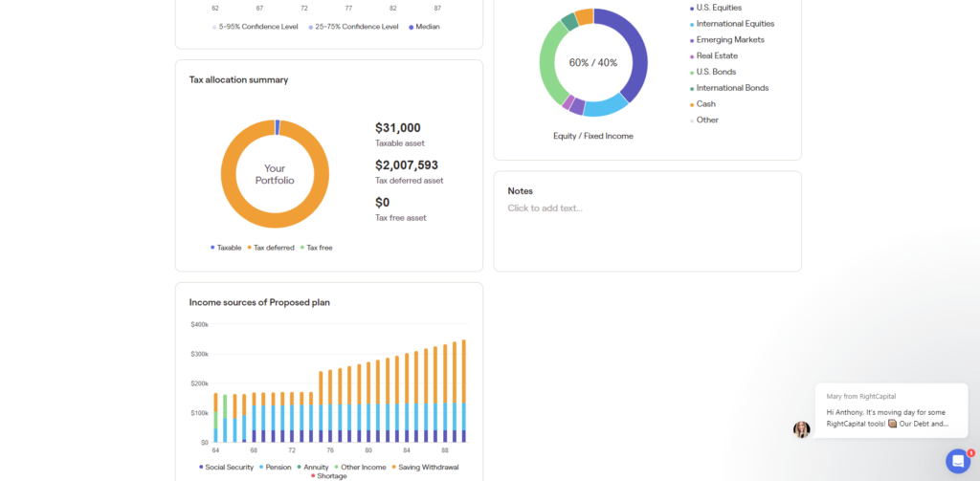Open the Intercom chat launcher bubble
Viewport: 980px width, 481px height.
tap(958, 460)
